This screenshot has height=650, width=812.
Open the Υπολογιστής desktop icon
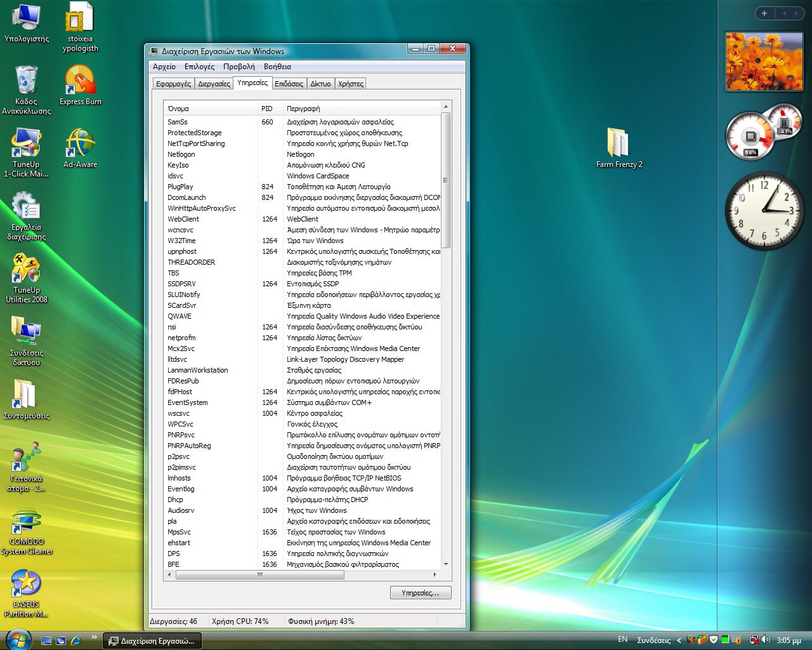coord(26,24)
